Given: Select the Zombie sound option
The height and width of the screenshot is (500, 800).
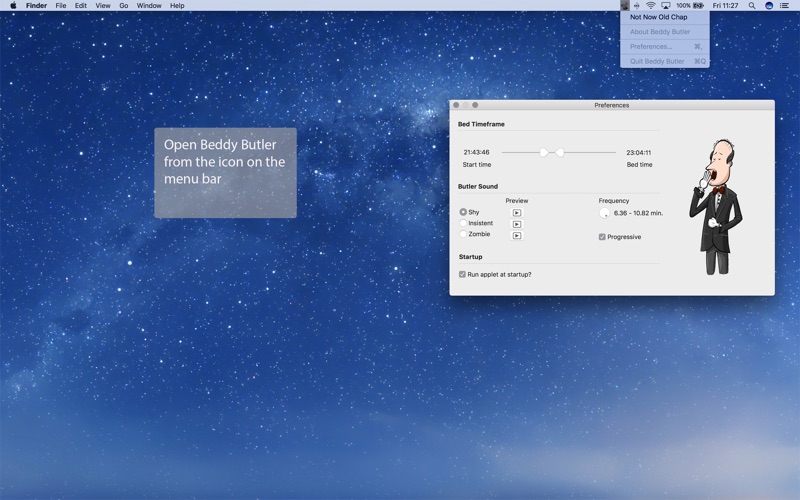Looking at the screenshot, I should tap(463, 234).
